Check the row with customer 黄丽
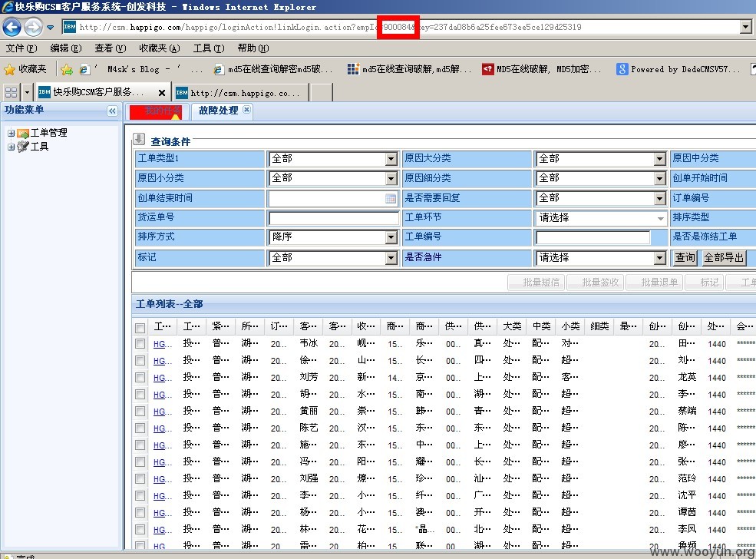The width and height of the screenshot is (756, 559). tap(140, 412)
